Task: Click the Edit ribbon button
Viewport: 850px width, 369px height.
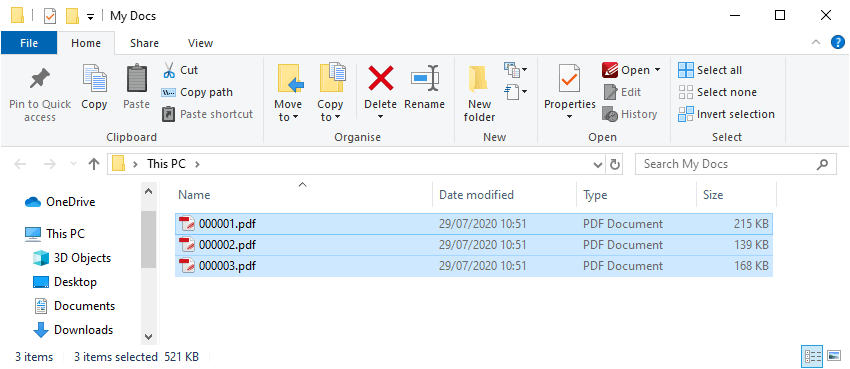Action: pos(622,92)
